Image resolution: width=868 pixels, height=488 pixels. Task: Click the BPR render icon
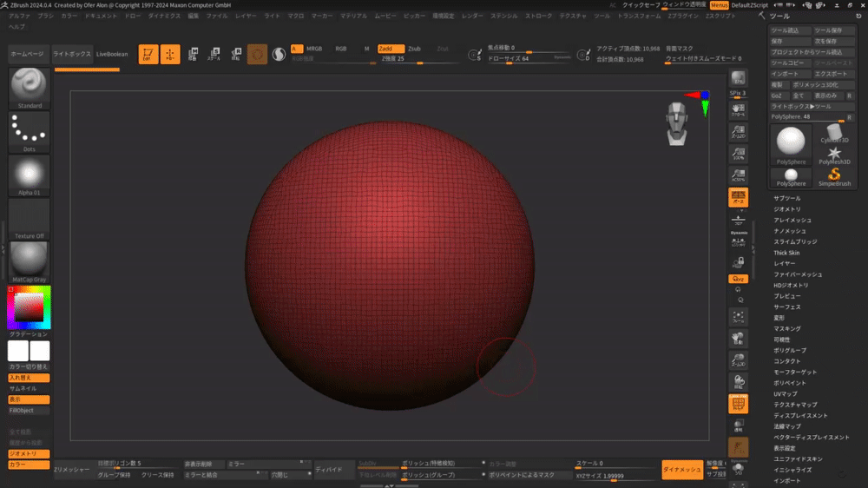tap(738, 78)
